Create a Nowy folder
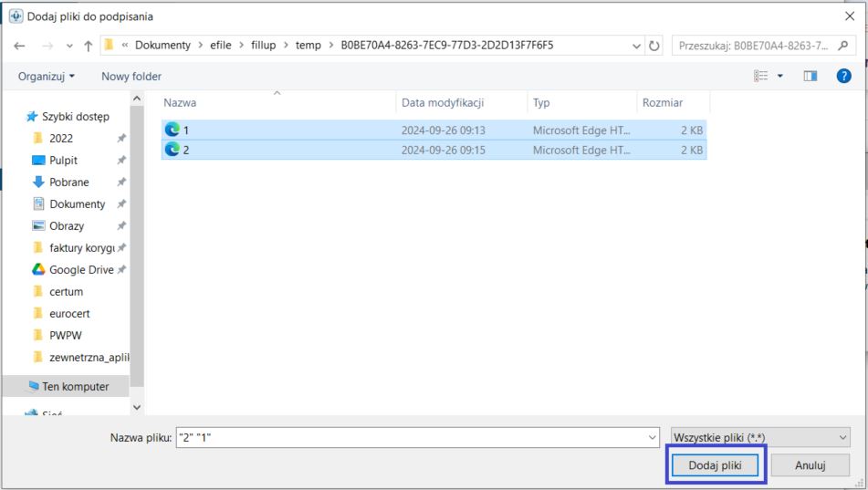 (x=131, y=77)
